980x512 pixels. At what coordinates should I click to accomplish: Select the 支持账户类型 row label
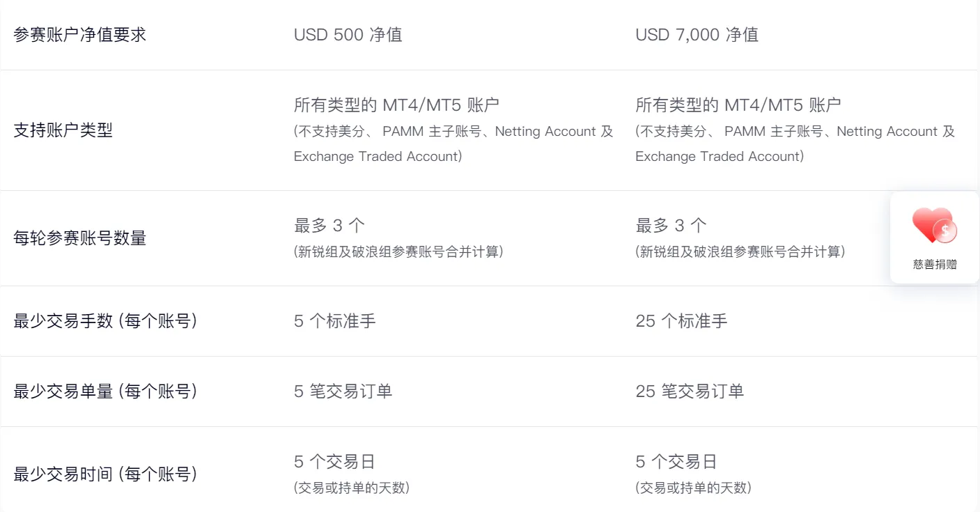click(x=63, y=130)
